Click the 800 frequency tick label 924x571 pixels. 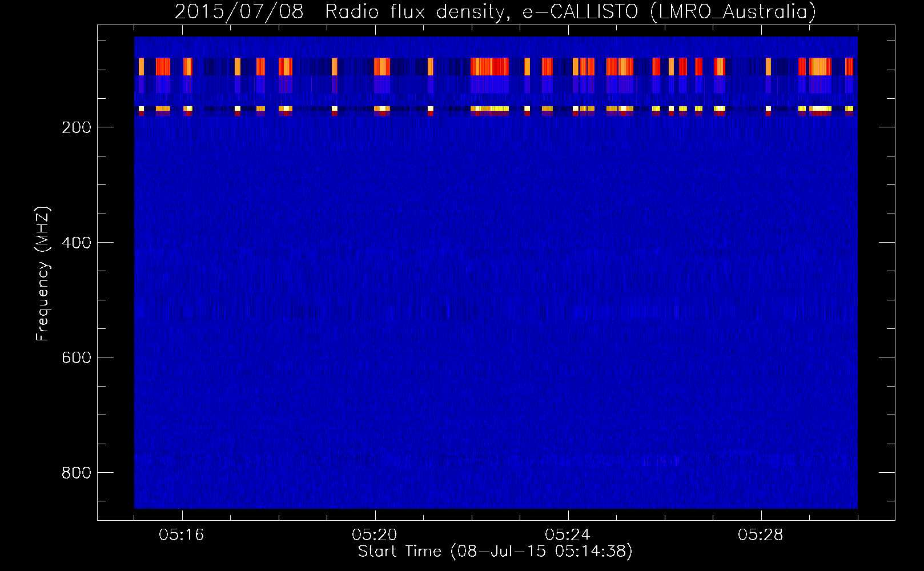click(77, 473)
